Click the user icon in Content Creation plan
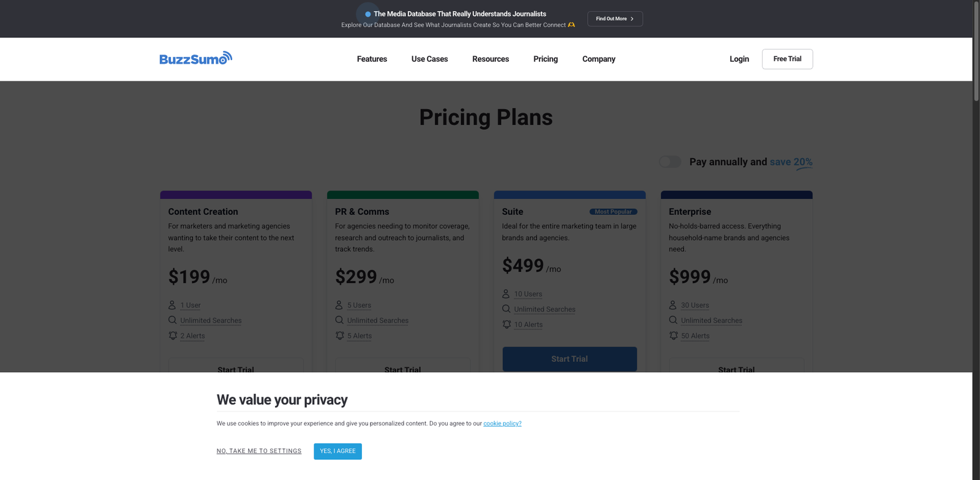 pyautogui.click(x=172, y=305)
